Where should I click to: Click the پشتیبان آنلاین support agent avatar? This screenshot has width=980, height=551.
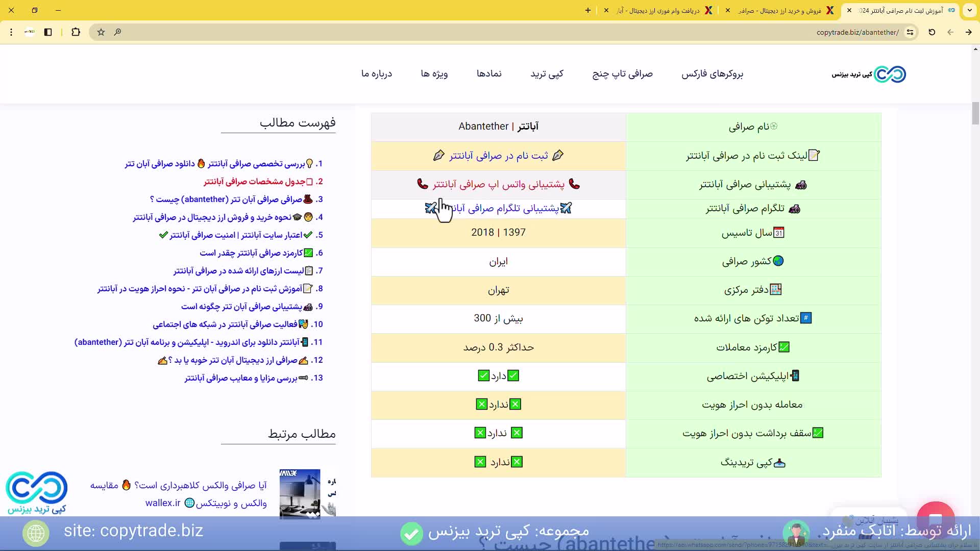coord(797,533)
